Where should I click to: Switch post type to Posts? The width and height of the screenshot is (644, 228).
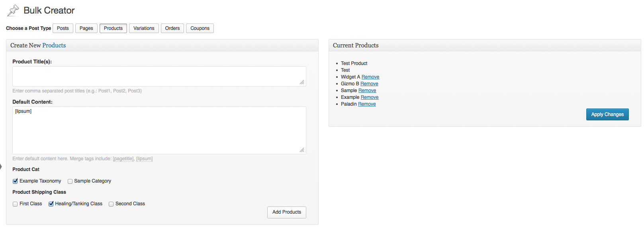point(63,28)
